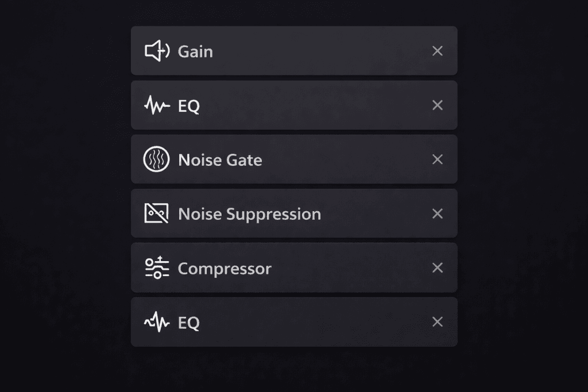588x392 pixels.
Task: Click the Compressor sliders icon
Action: point(157,268)
